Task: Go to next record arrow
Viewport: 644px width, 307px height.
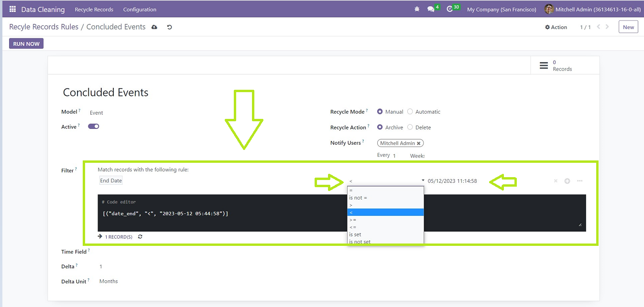Action: click(607, 27)
